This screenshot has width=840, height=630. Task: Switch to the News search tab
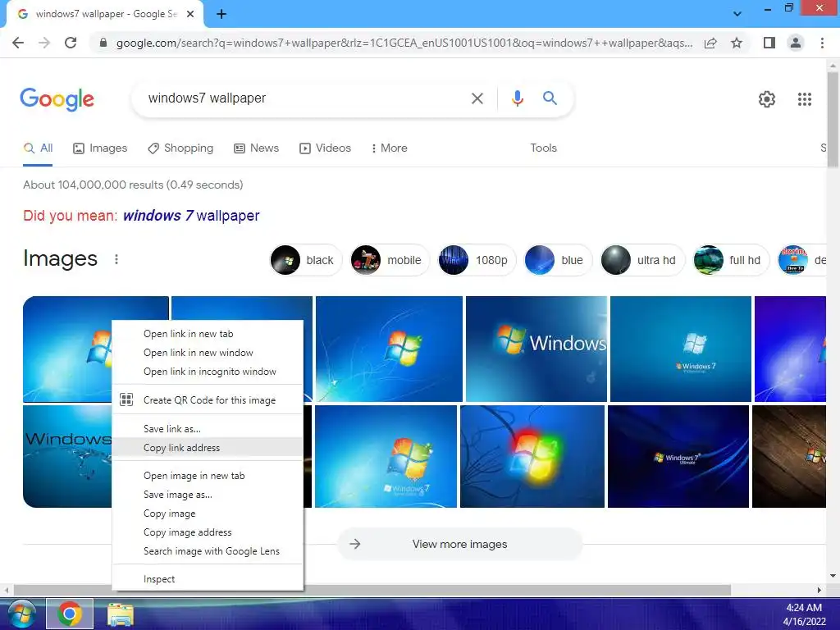pyautogui.click(x=256, y=148)
